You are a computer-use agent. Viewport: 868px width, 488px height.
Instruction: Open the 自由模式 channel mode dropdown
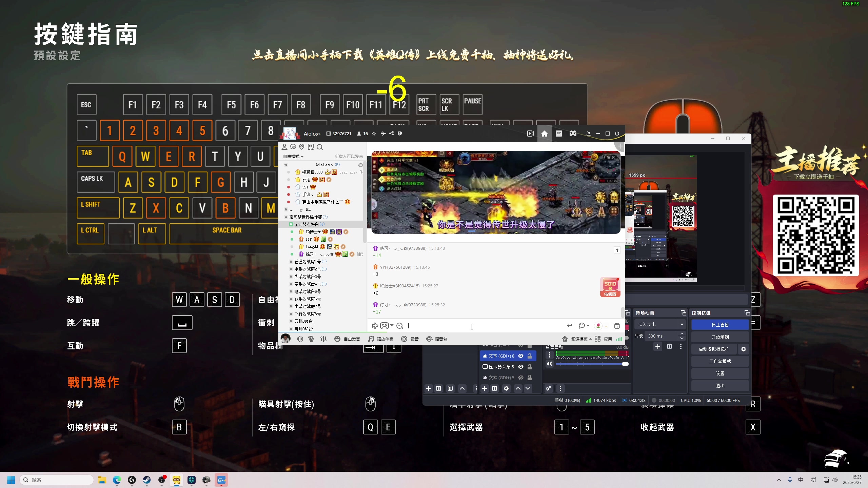[293, 156]
